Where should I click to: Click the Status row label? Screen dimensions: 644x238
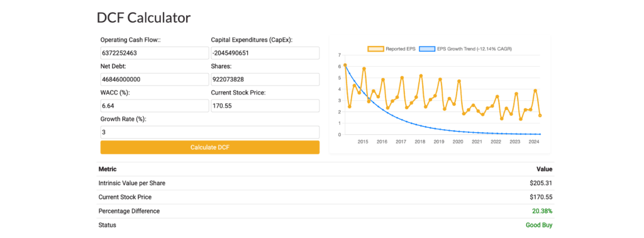107,225
